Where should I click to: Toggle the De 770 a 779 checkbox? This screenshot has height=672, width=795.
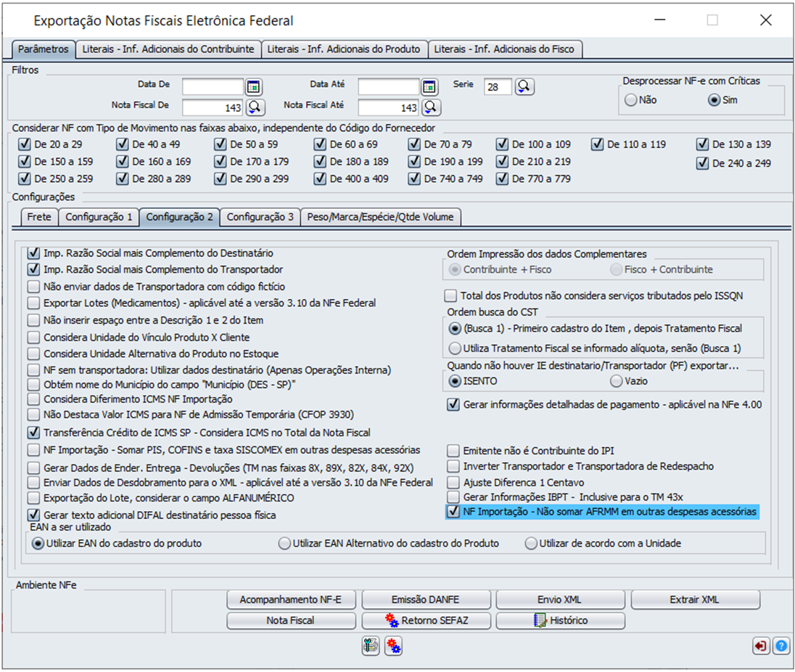tap(502, 179)
